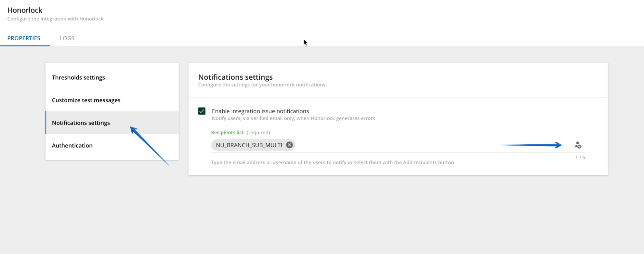Remove NU_BRANCH_SUB_MULTI recipient chip
The image size is (644, 254).
tap(289, 145)
